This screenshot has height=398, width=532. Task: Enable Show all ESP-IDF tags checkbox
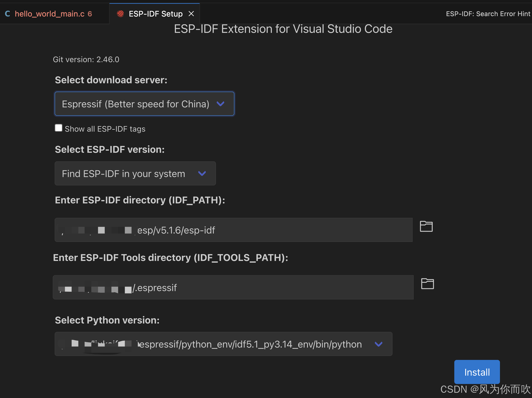(x=58, y=128)
